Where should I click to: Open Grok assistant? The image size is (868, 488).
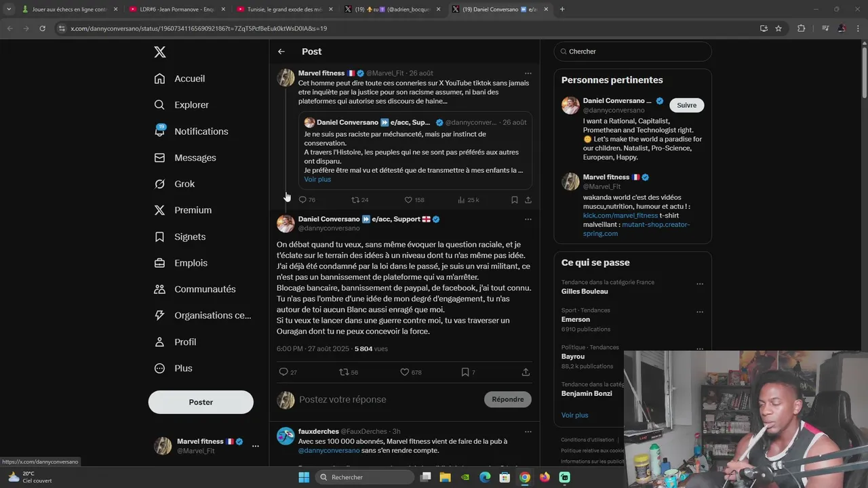(x=174, y=184)
